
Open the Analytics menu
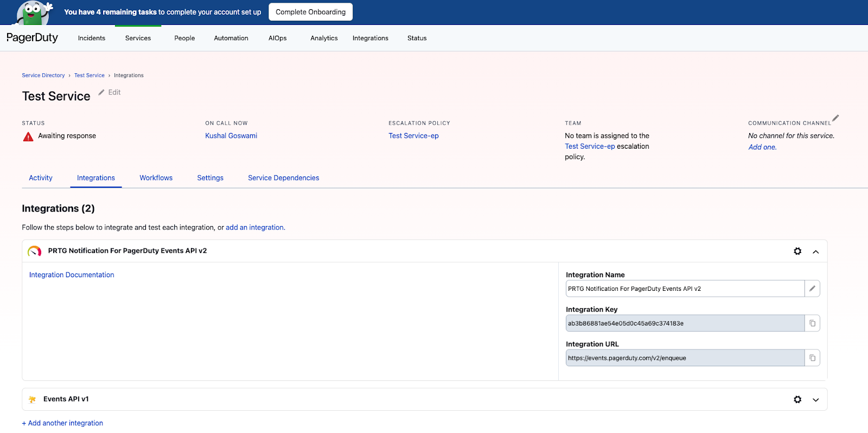tap(324, 38)
